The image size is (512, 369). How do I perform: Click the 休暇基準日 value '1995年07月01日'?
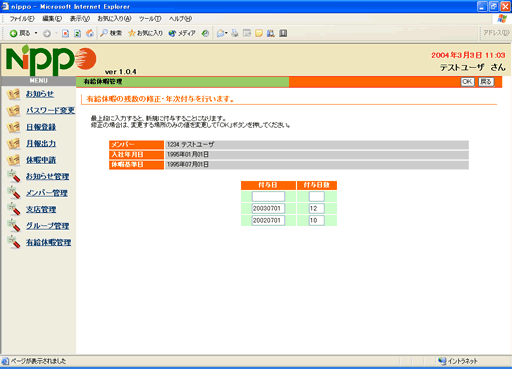(188, 165)
